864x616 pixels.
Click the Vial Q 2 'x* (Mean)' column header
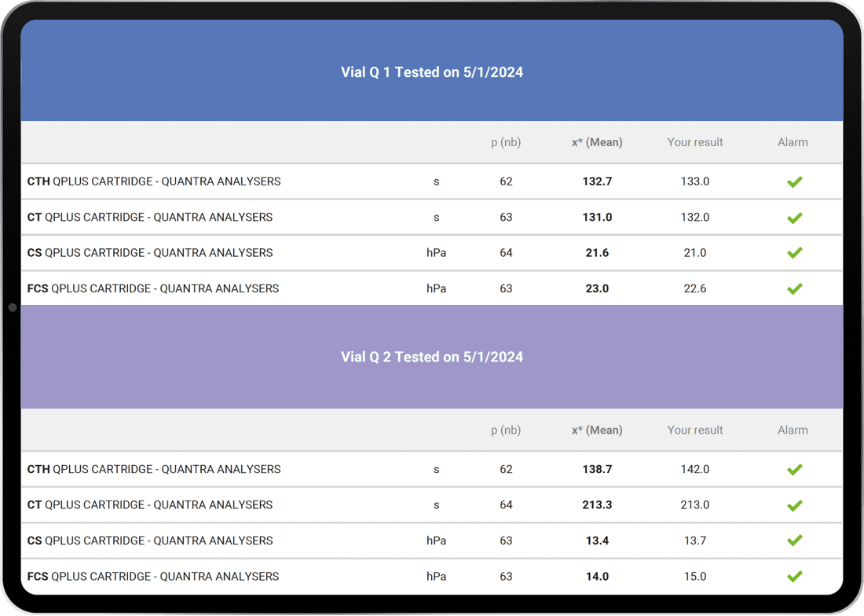pos(597,431)
